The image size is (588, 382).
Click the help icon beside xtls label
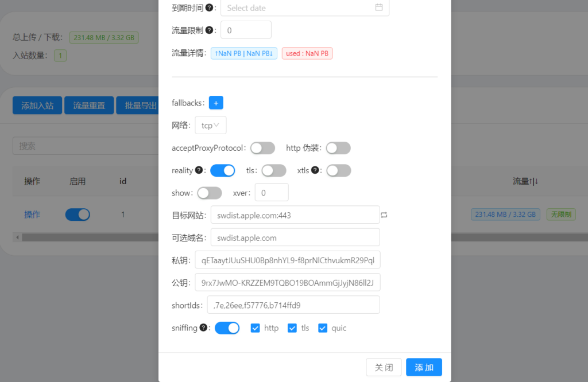coord(315,170)
